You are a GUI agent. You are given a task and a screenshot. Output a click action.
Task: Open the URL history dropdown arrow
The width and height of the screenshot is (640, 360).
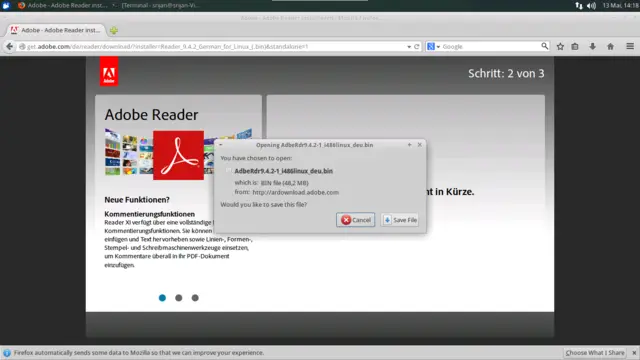click(x=409, y=47)
